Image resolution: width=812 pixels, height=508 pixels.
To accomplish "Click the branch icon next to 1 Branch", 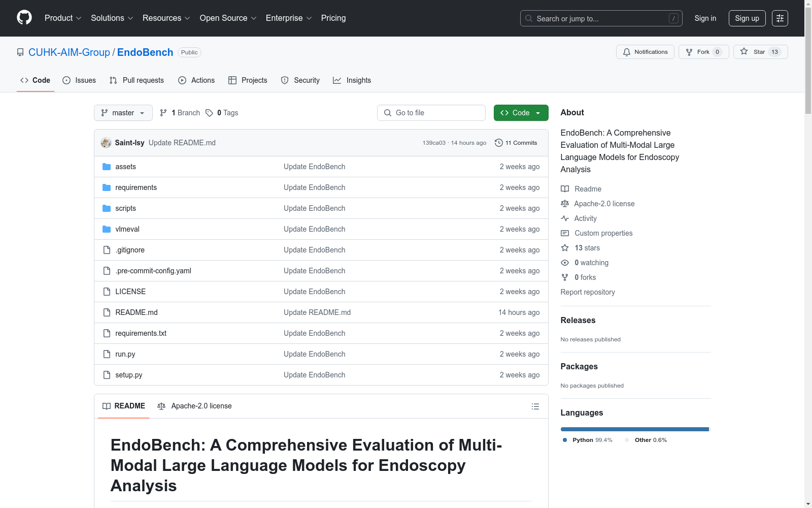I will pyautogui.click(x=163, y=113).
